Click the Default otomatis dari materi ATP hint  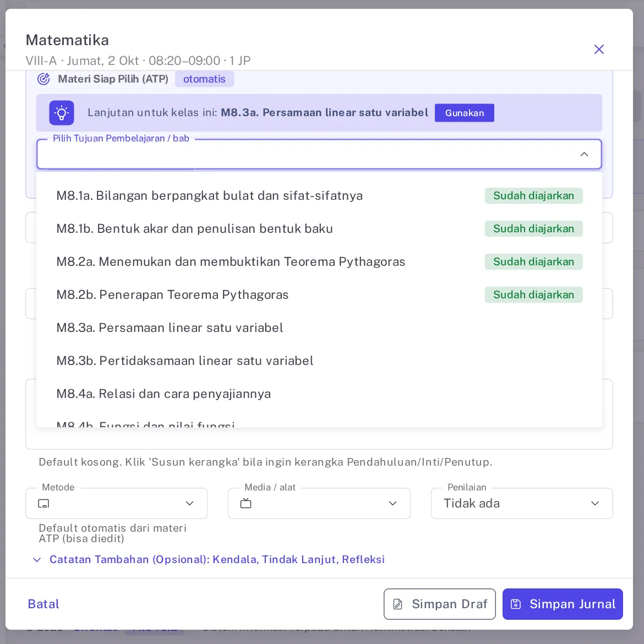pyautogui.click(x=112, y=533)
